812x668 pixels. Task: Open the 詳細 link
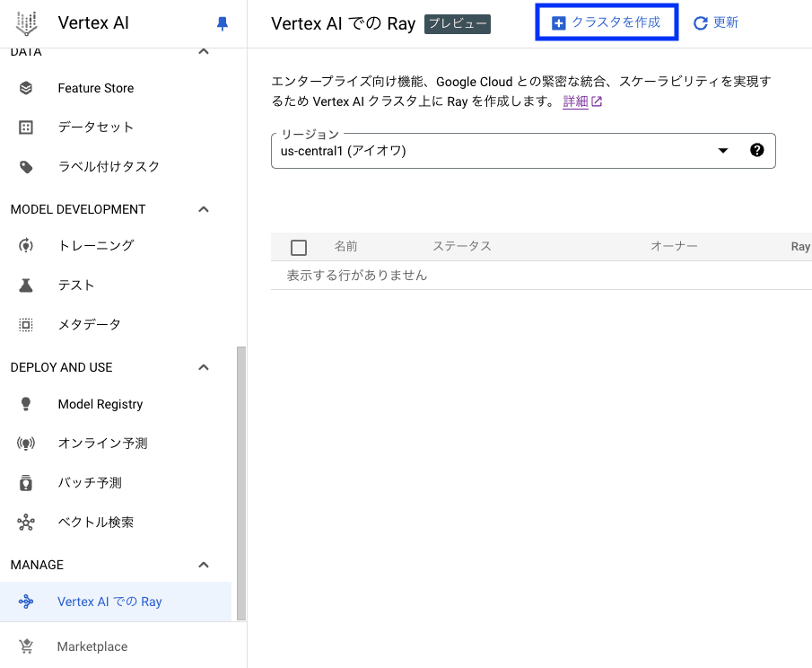(x=575, y=101)
